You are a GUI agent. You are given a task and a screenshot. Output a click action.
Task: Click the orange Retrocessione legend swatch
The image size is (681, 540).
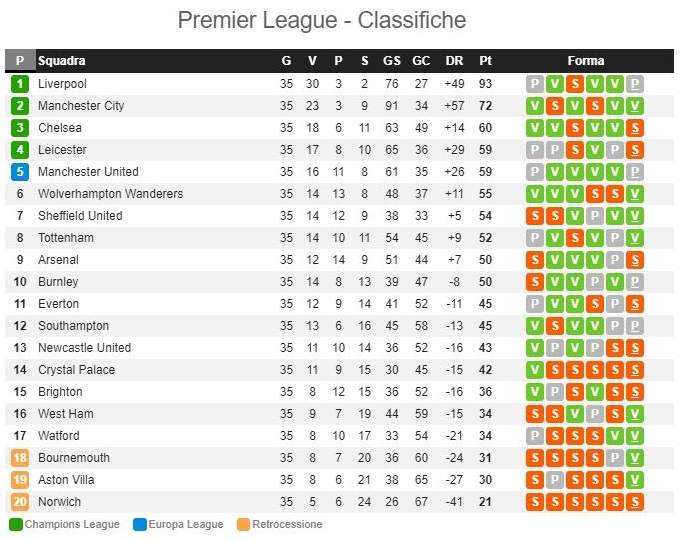click(x=244, y=524)
